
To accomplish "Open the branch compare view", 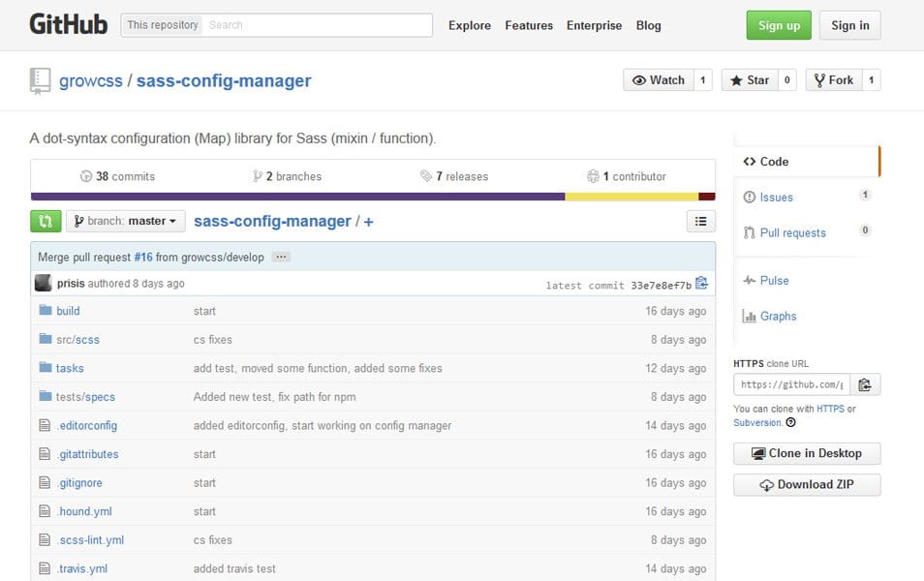I will point(45,221).
